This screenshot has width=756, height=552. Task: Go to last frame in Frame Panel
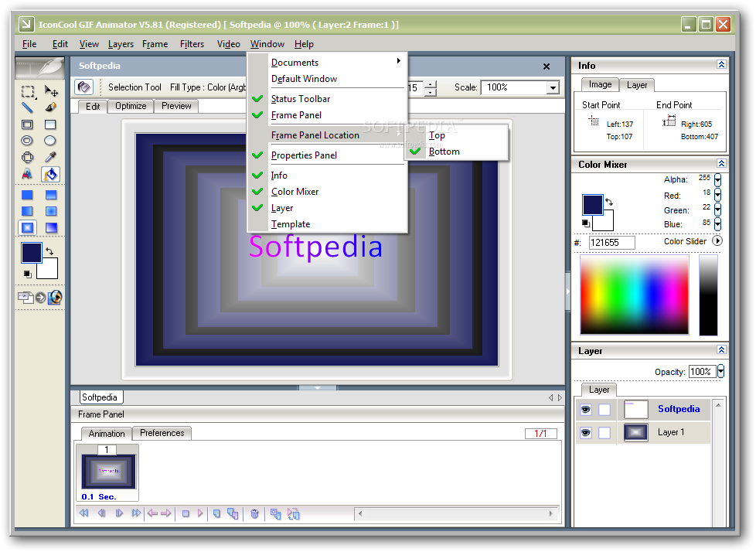pyautogui.click(x=137, y=513)
